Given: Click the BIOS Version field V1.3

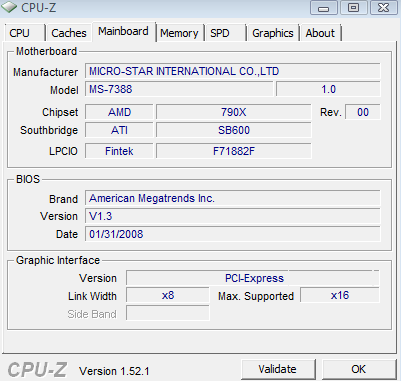Looking at the screenshot, I should [232, 216].
